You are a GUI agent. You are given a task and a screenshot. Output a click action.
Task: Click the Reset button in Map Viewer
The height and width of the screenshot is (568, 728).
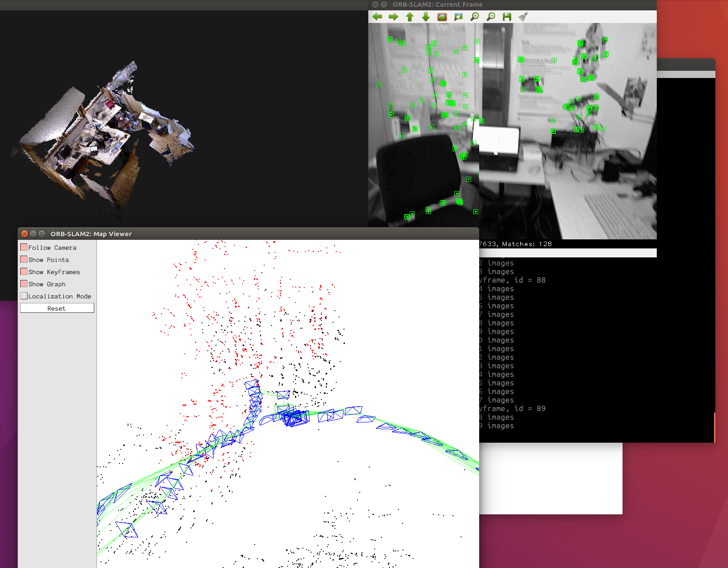(57, 308)
